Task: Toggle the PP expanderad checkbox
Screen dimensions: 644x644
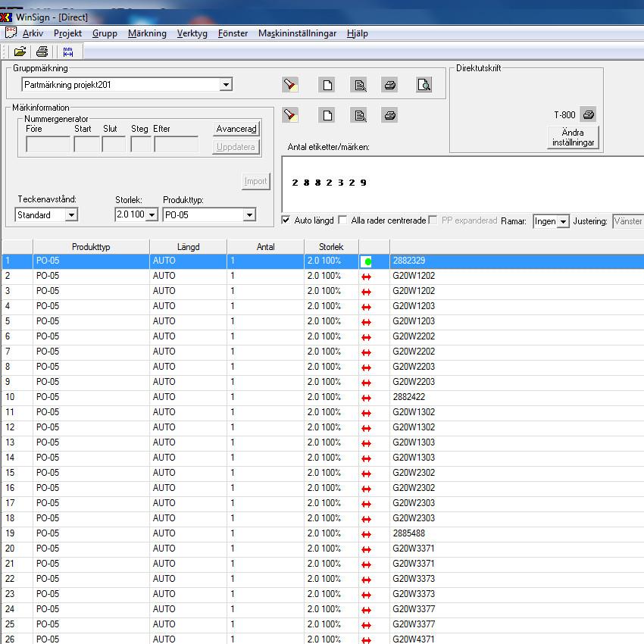Action: (433, 220)
